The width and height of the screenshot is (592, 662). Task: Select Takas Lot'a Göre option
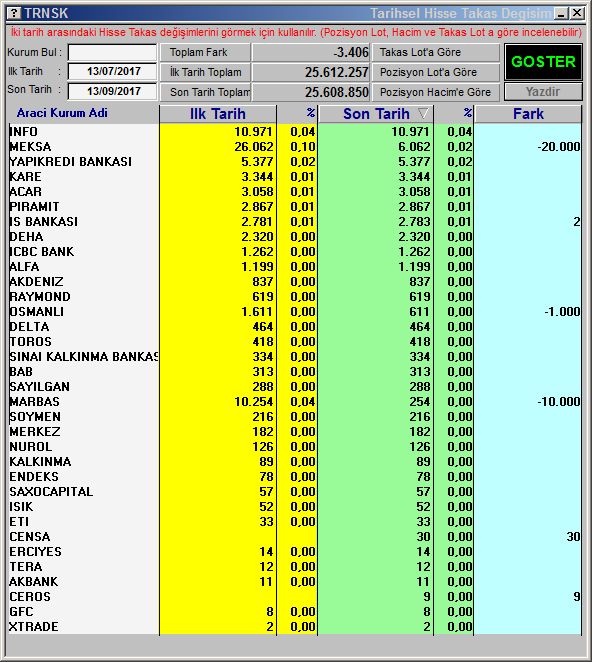435,52
